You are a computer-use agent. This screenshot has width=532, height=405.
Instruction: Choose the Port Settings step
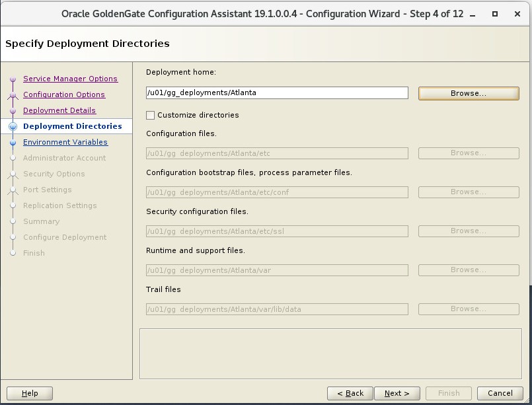(x=47, y=190)
